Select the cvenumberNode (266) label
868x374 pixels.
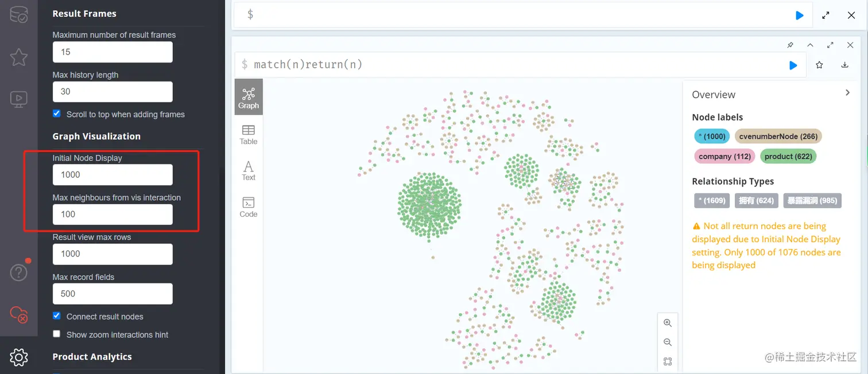[x=778, y=137]
